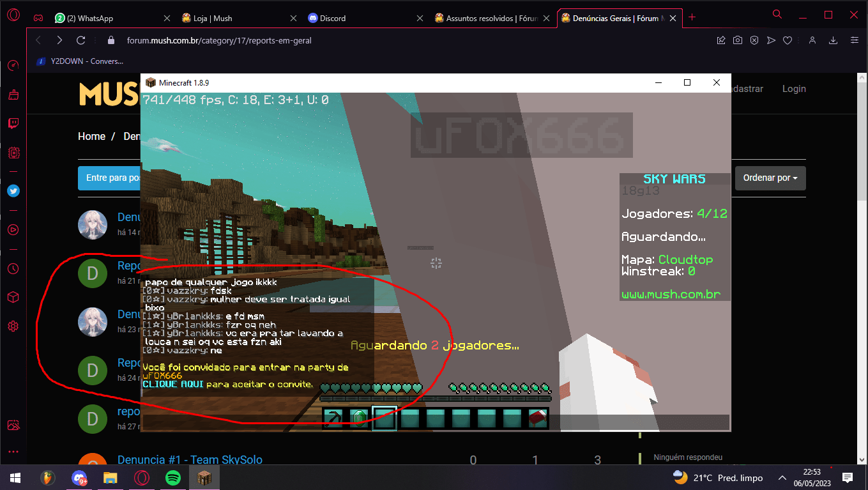Image resolution: width=868 pixels, height=490 pixels.
Task: Open the downloads arrow icon
Action: click(x=833, y=40)
